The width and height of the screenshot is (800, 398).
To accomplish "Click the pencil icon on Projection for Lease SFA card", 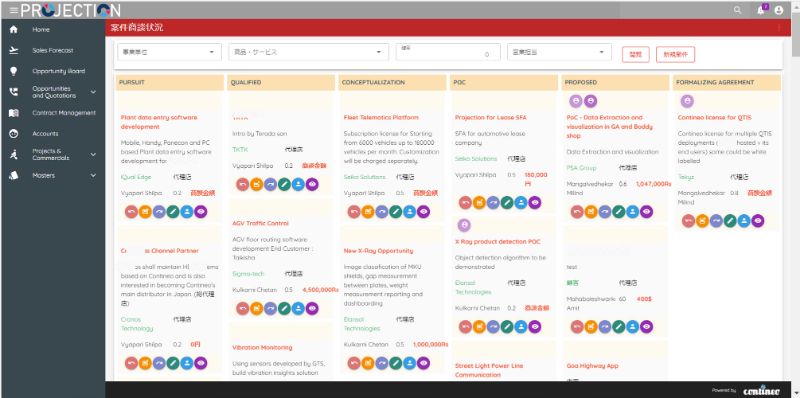I will [x=507, y=203].
